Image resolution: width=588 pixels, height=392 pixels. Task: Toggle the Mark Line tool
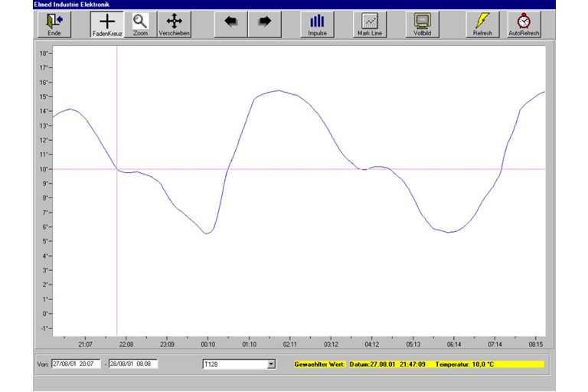tap(369, 24)
